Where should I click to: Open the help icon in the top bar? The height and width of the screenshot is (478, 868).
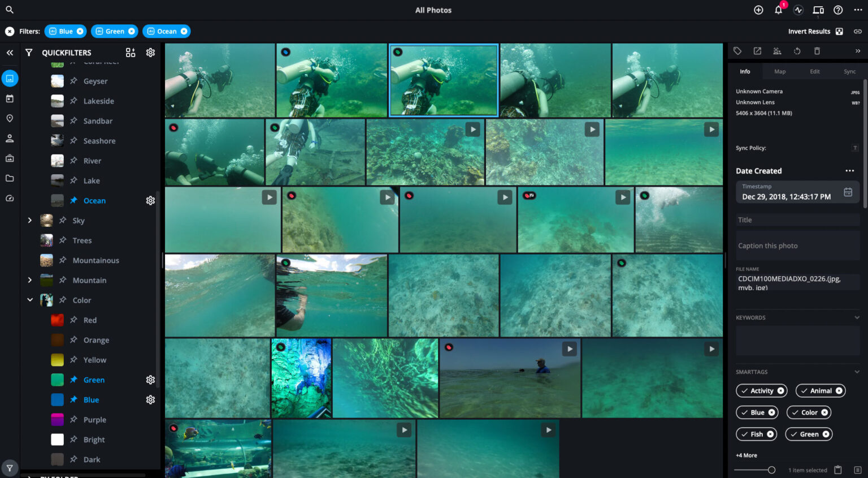tap(838, 10)
